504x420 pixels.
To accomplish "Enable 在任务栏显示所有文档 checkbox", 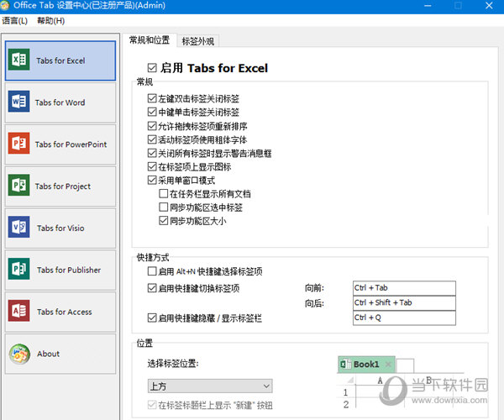I will pyautogui.click(x=164, y=194).
